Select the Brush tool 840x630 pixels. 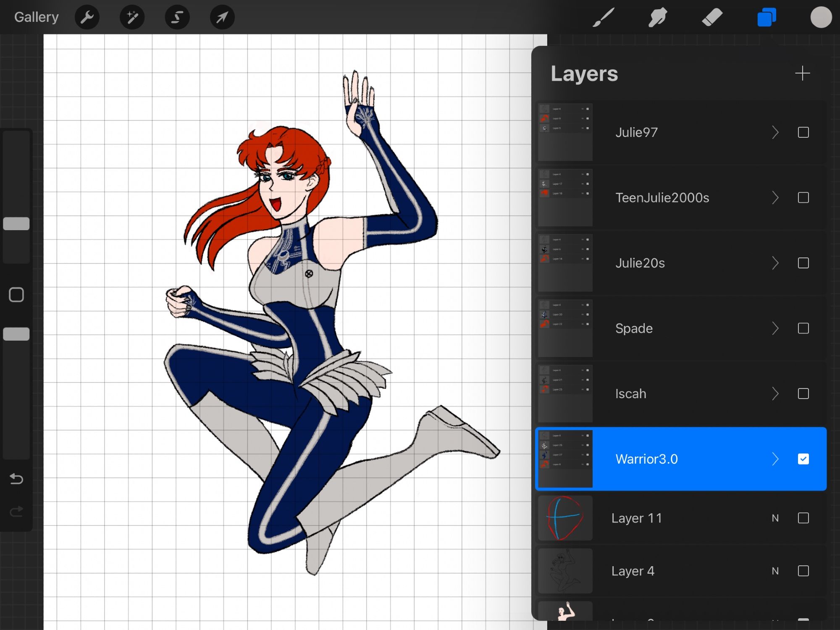[x=604, y=17]
